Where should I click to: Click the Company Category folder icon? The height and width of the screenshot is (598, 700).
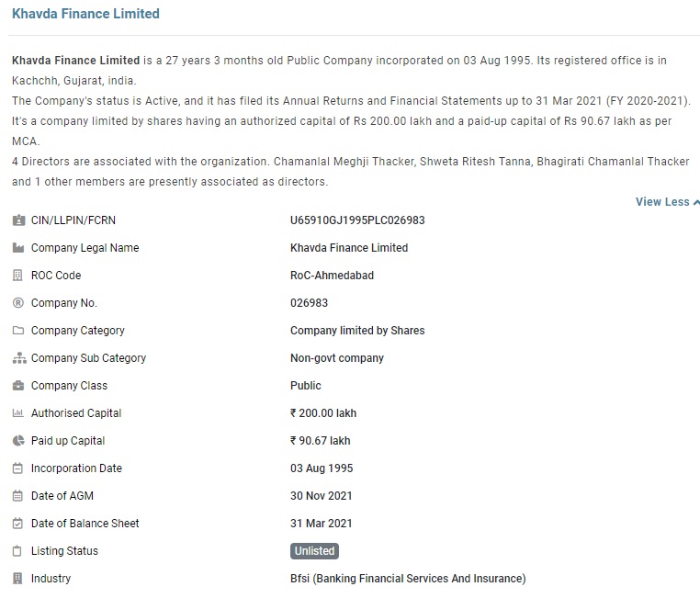[x=18, y=331]
